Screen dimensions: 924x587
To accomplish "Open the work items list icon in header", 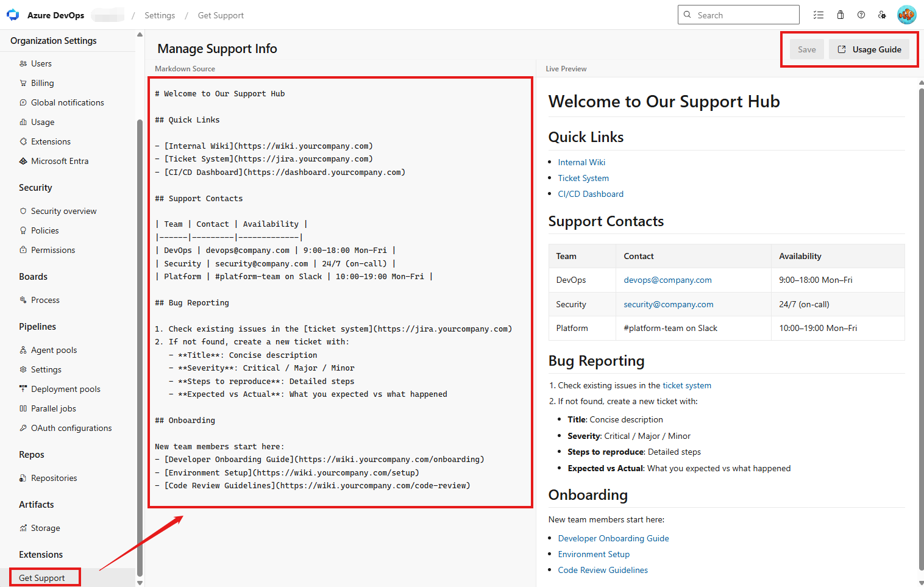I will (x=819, y=15).
